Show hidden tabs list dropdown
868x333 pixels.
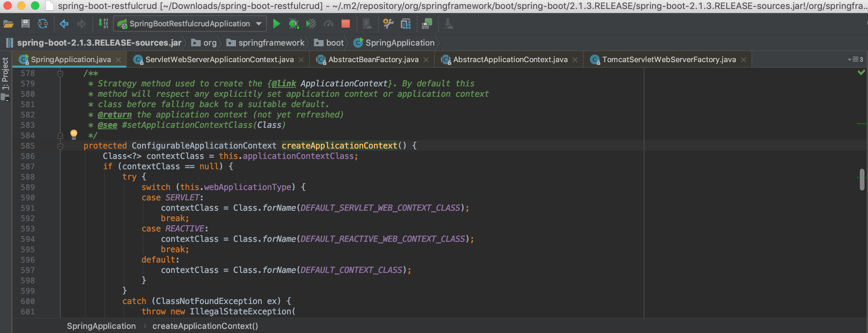coord(855,59)
